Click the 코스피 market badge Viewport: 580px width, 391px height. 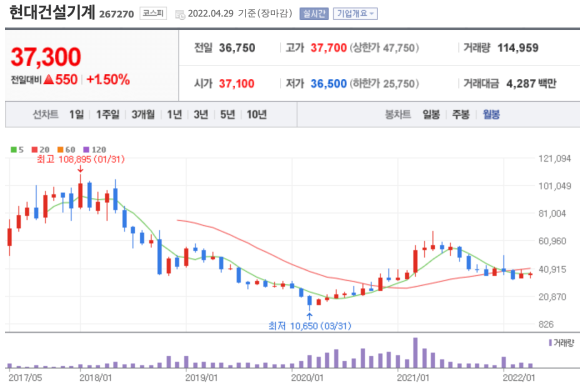click(x=153, y=13)
